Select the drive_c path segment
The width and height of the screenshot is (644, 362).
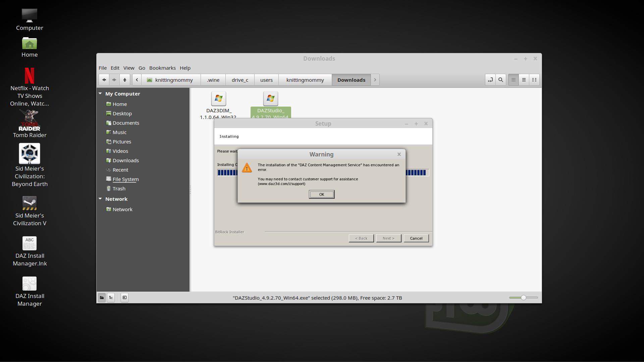[x=240, y=80]
